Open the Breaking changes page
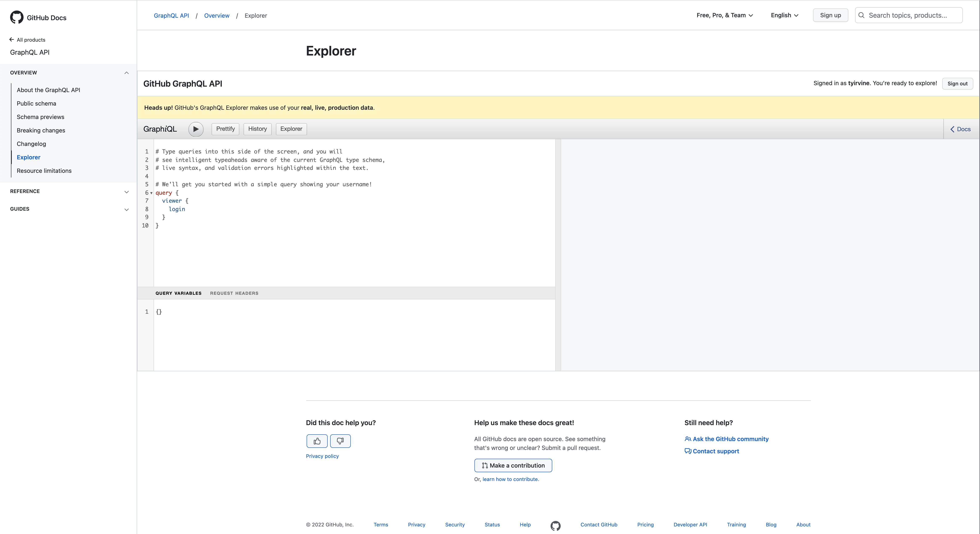Image resolution: width=980 pixels, height=534 pixels. (x=41, y=131)
